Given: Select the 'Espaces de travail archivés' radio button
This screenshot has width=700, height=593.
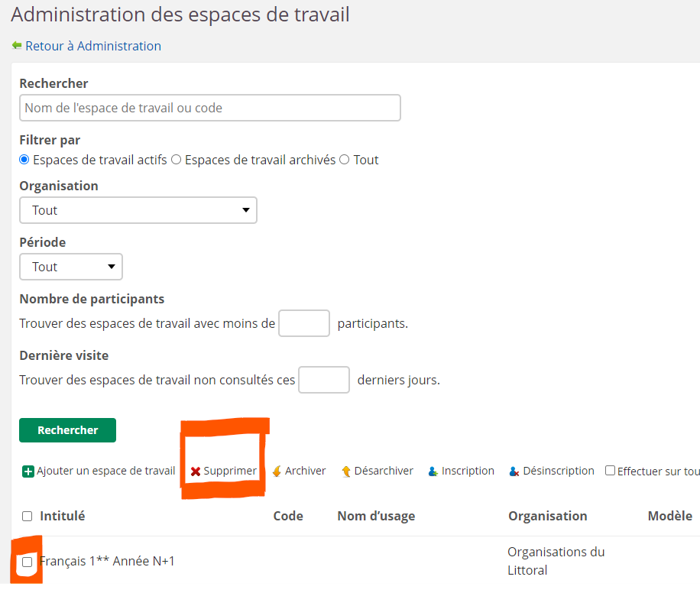Looking at the screenshot, I should [x=177, y=160].
